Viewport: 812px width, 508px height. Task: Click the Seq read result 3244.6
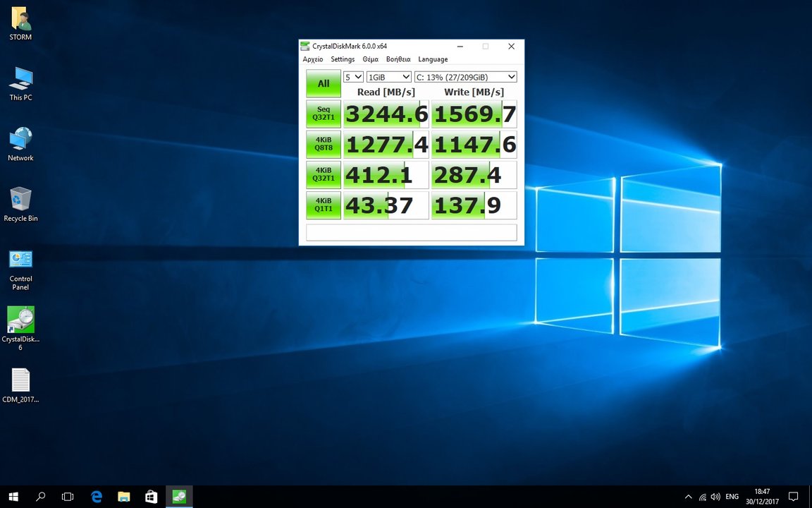click(386, 114)
